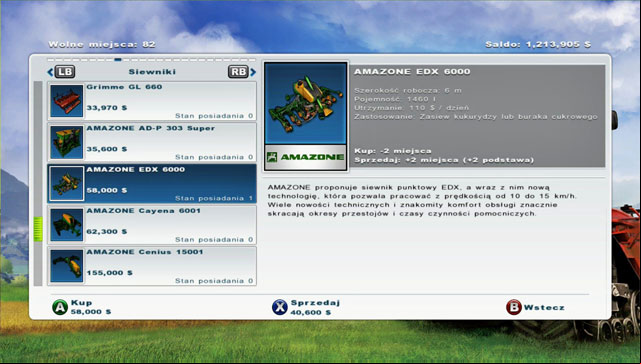641x364 pixels.
Task: Click the 40,600 $ sell value
Action: point(311,313)
